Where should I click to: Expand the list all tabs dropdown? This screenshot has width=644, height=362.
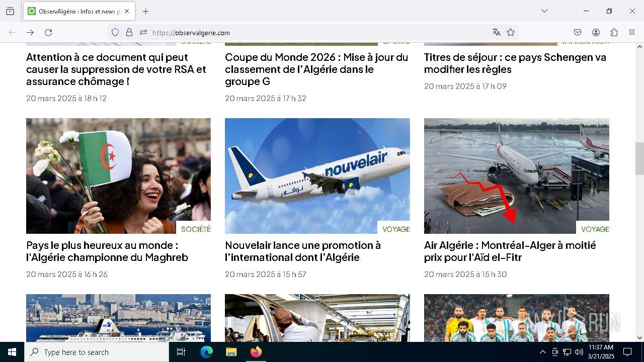pos(544,11)
